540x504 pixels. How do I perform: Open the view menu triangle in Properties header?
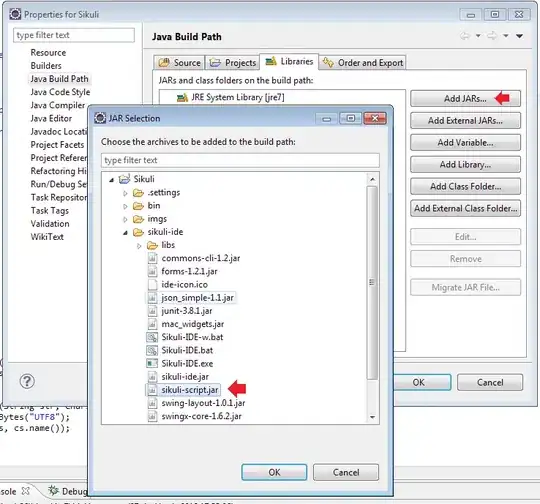click(x=519, y=36)
